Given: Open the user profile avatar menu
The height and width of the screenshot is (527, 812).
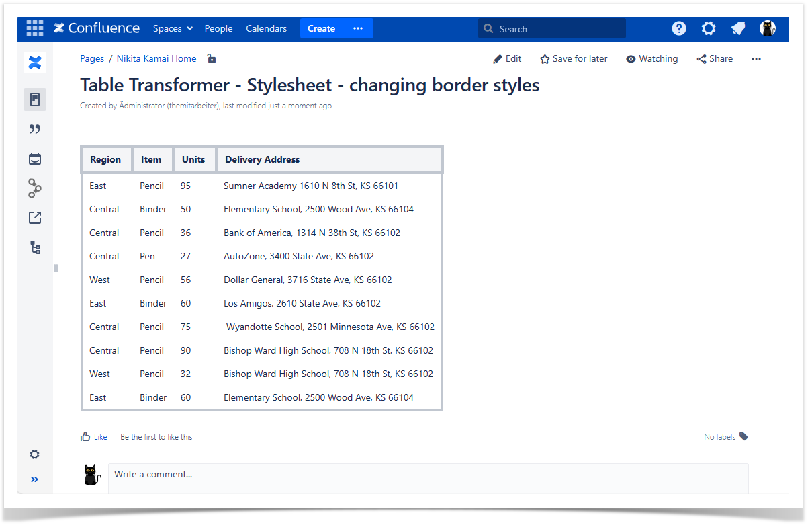Looking at the screenshot, I should [767, 28].
